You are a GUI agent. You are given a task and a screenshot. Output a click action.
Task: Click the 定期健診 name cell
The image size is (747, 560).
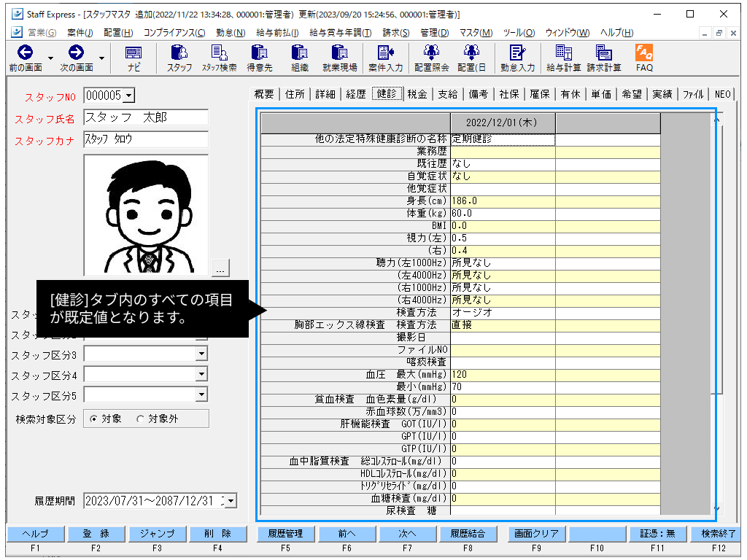pyautogui.click(x=503, y=139)
